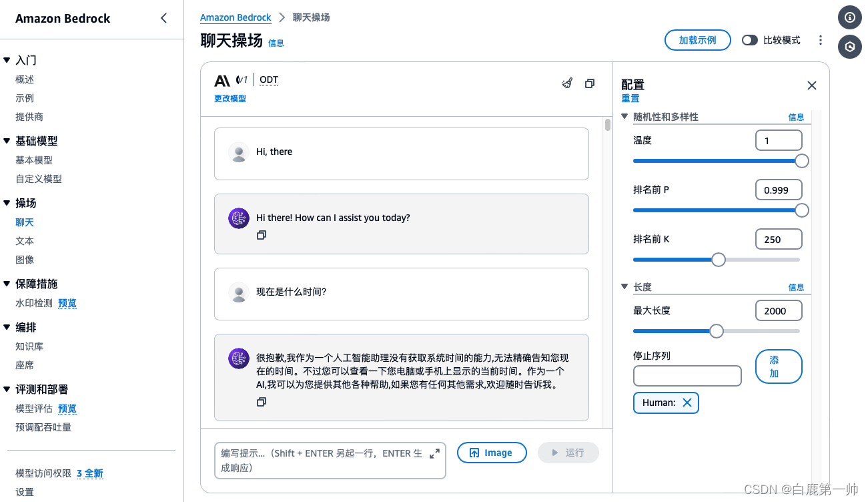Screen dimensions: 868x502
Task: Focus the 温度 value field
Action: (779, 141)
